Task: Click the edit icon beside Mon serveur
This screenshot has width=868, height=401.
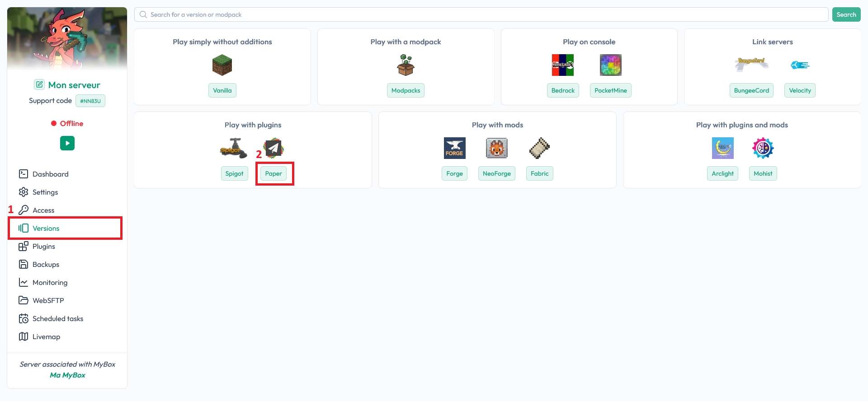Action: click(x=39, y=84)
